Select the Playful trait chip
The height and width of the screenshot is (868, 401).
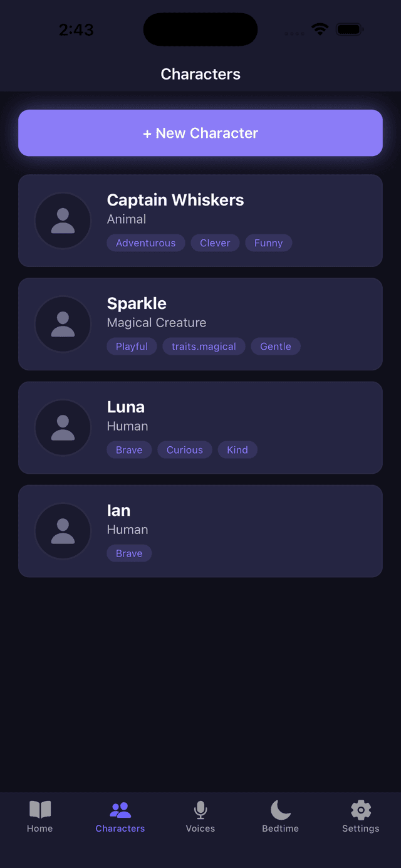132,346
